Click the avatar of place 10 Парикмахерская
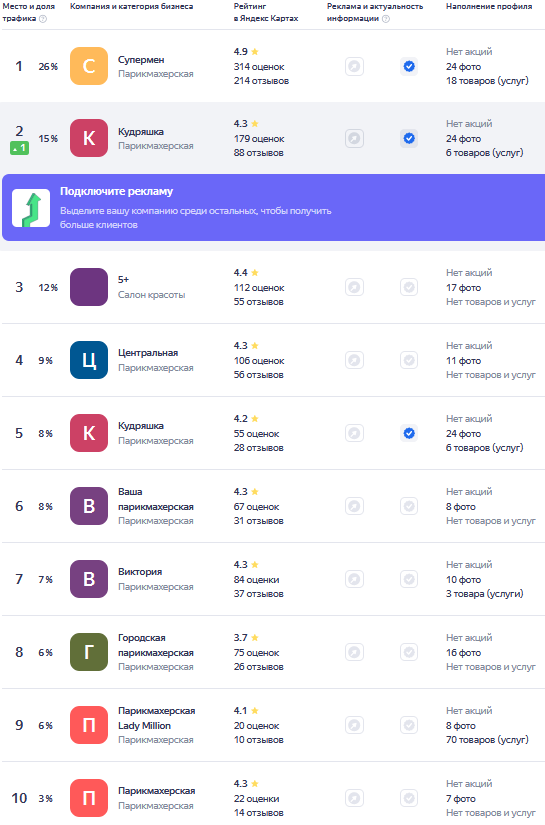Screen dimensions: 545x825 89,798
